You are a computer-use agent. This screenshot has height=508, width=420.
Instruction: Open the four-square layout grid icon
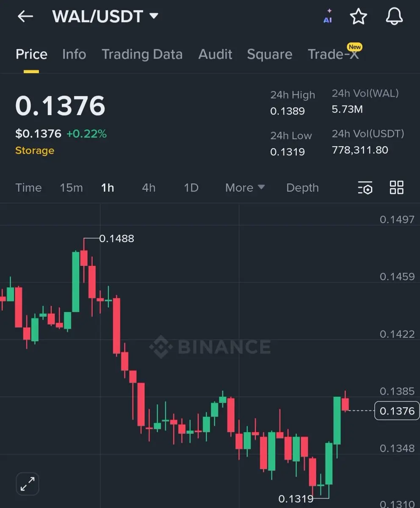tap(397, 188)
